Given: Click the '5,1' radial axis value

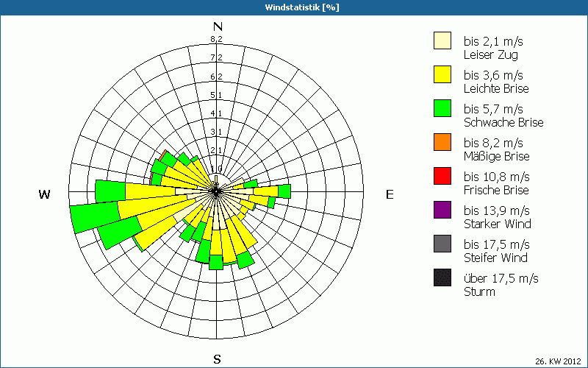Looking at the screenshot, I should click(x=216, y=95).
